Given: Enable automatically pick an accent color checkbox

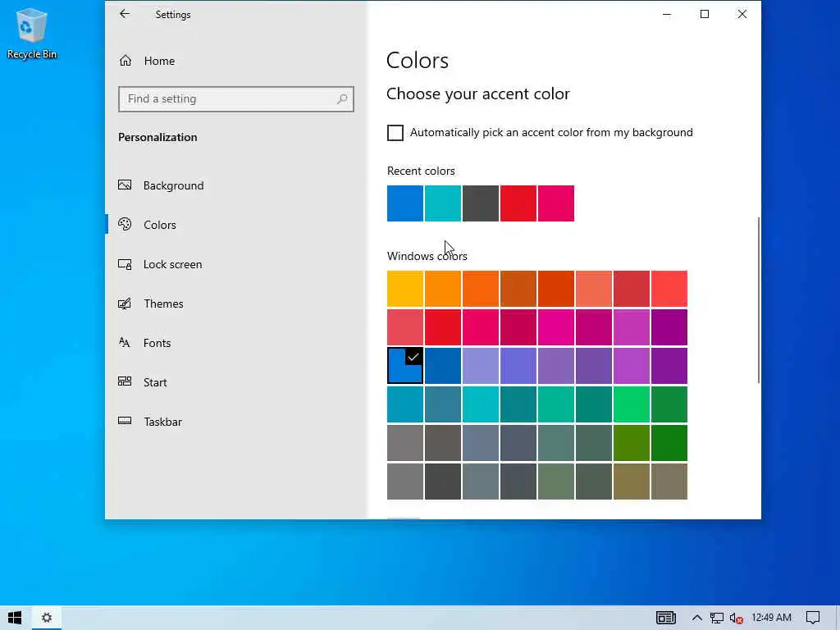Looking at the screenshot, I should 395,133.
